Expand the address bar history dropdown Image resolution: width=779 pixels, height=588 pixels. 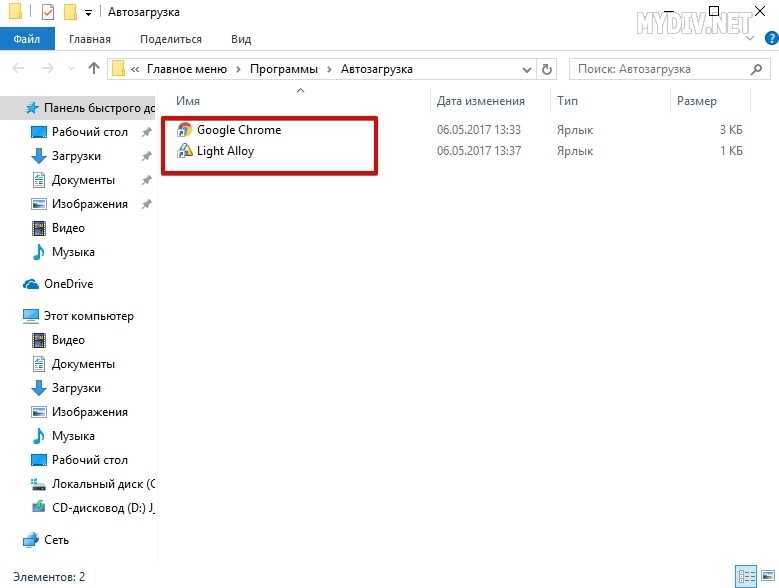click(x=527, y=70)
